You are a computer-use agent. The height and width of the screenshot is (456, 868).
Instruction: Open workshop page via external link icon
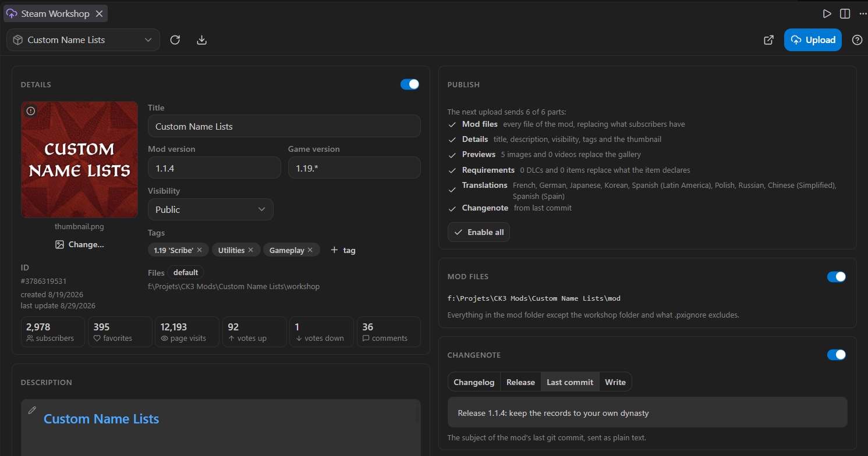pyautogui.click(x=768, y=40)
